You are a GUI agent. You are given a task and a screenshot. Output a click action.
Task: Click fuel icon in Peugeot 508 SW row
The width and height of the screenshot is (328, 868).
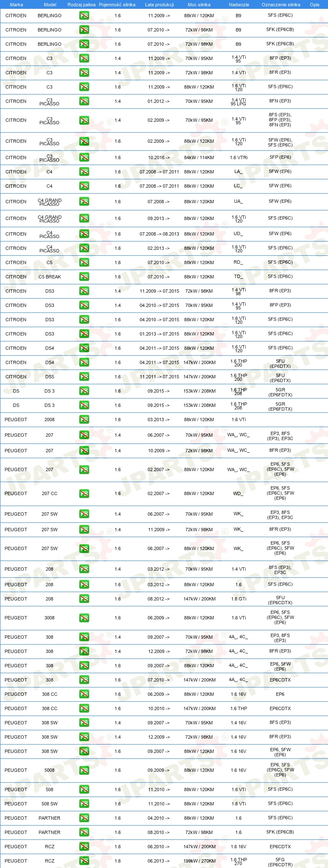[84, 804]
